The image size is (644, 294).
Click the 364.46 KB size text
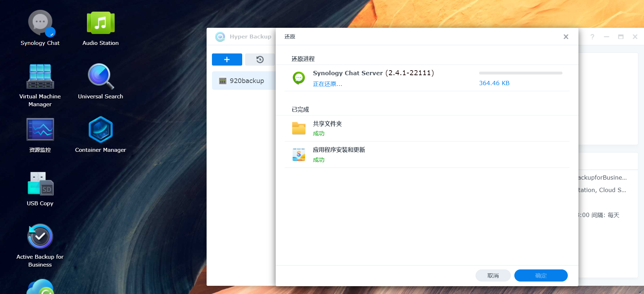[494, 83]
